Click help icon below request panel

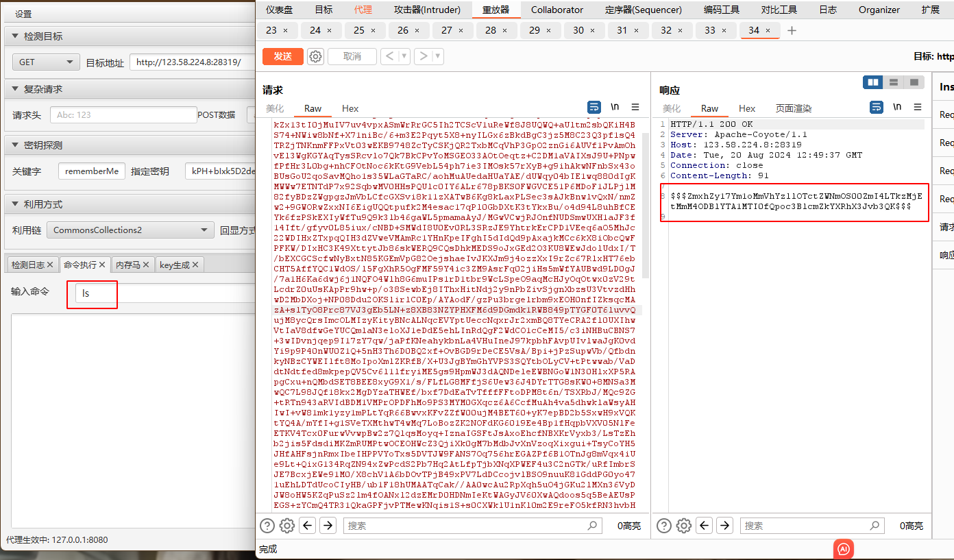(267, 526)
